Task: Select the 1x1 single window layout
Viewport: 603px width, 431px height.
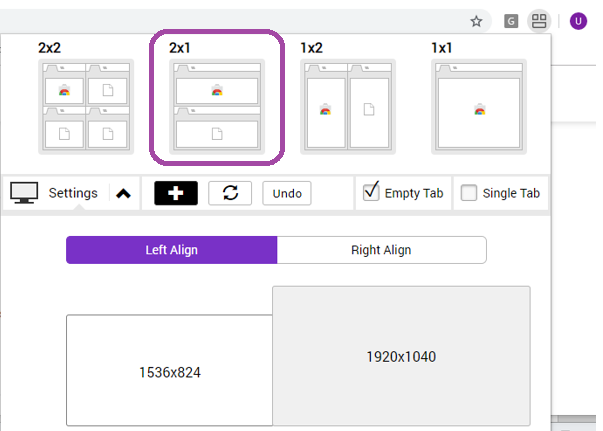Action: coord(478,106)
